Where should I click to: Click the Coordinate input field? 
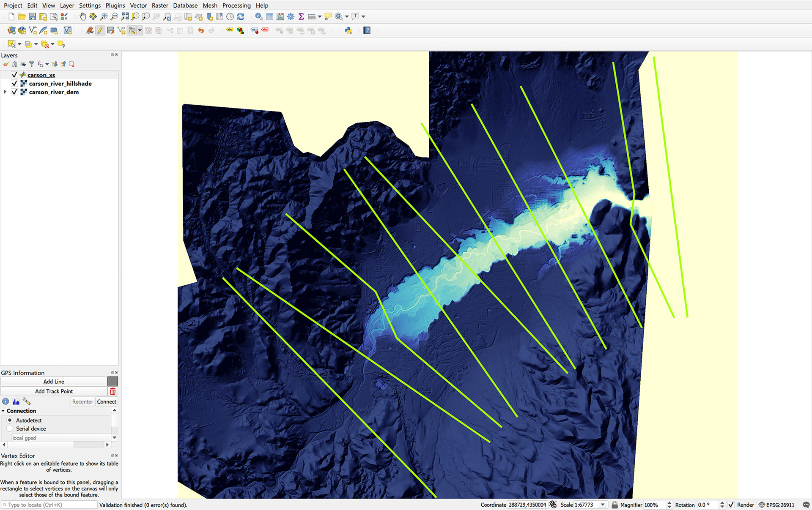coord(527,505)
